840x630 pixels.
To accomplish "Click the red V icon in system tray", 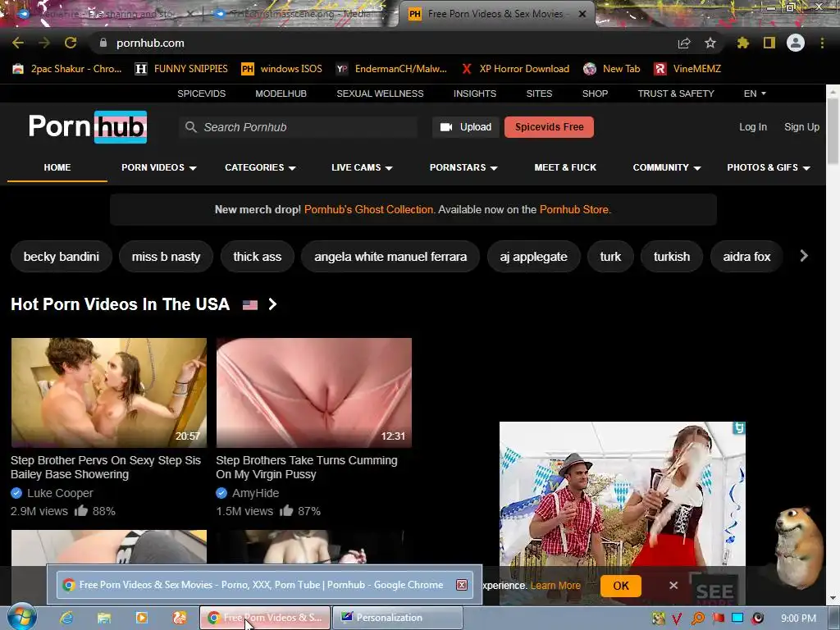I will (x=677, y=619).
